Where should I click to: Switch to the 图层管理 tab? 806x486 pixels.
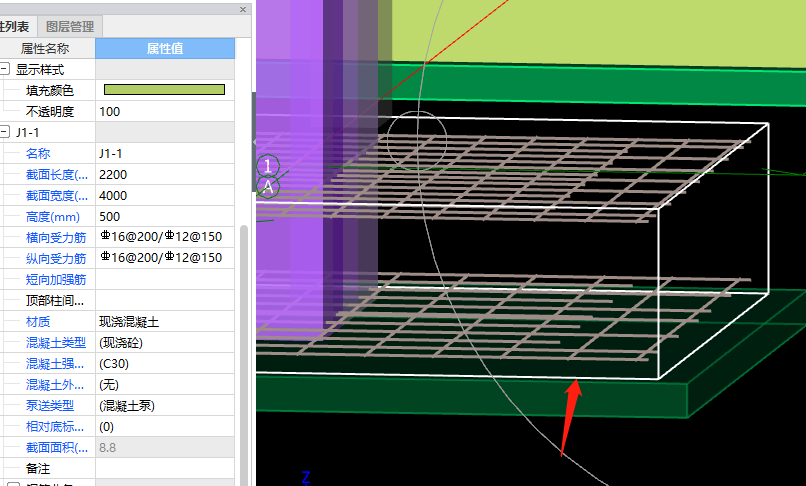click(69, 26)
